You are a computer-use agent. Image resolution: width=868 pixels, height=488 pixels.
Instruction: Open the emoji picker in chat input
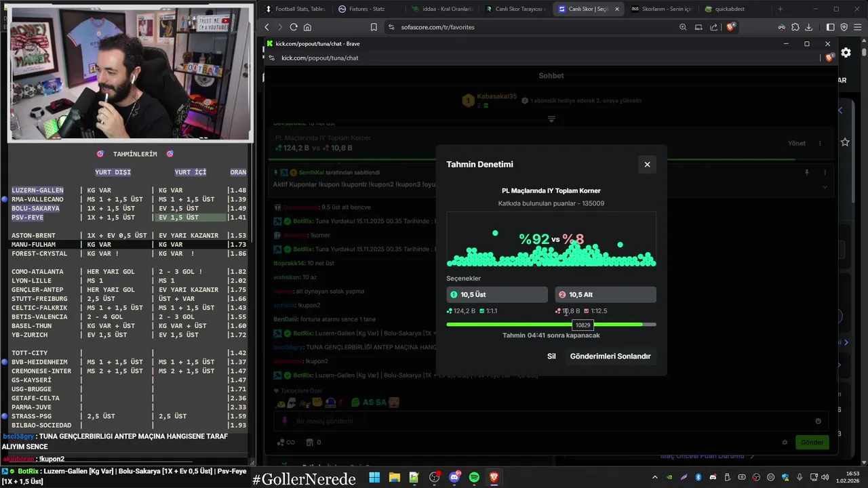(x=818, y=421)
